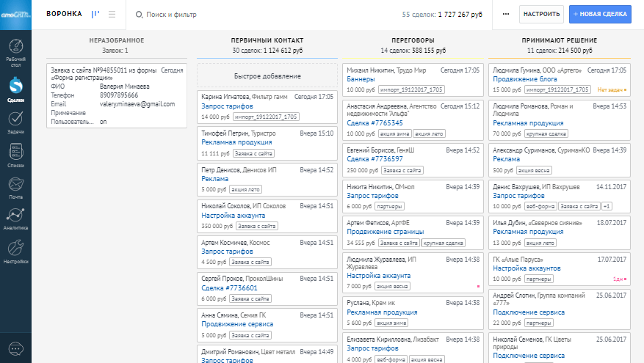Image resolution: width=644 pixels, height=363 pixels.
Task: Open the three-dots more menu
Action: coord(505,14)
